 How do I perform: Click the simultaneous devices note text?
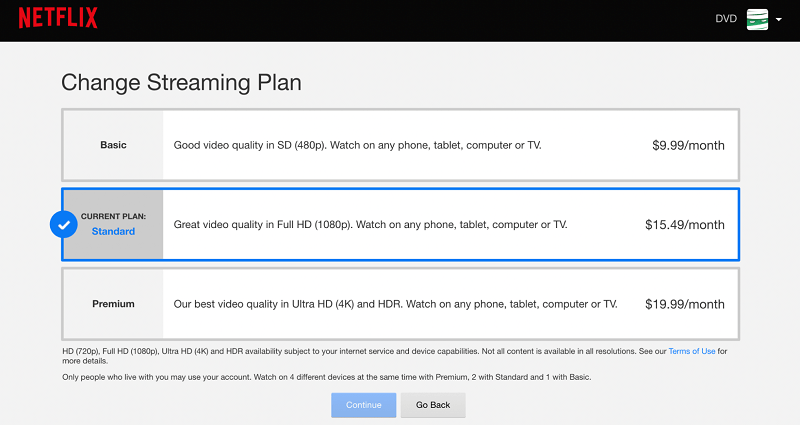point(327,377)
